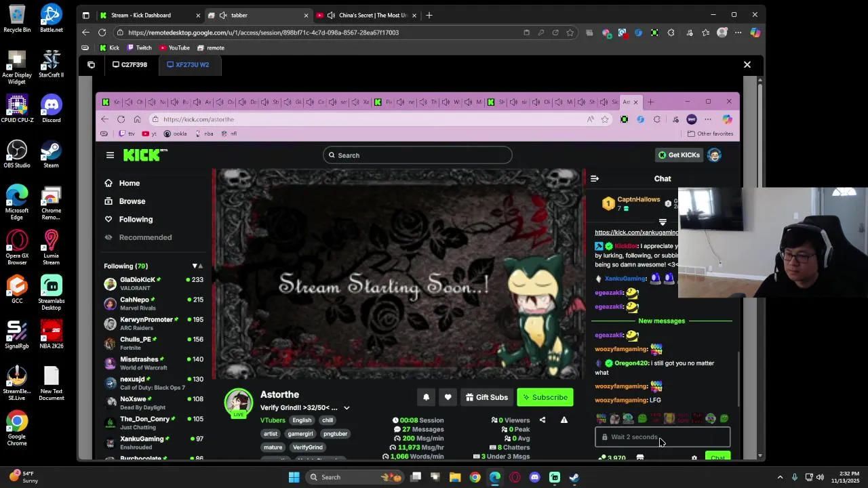Open Browse in the Kick sidebar
This screenshot has width=868, height=488.
132,201
